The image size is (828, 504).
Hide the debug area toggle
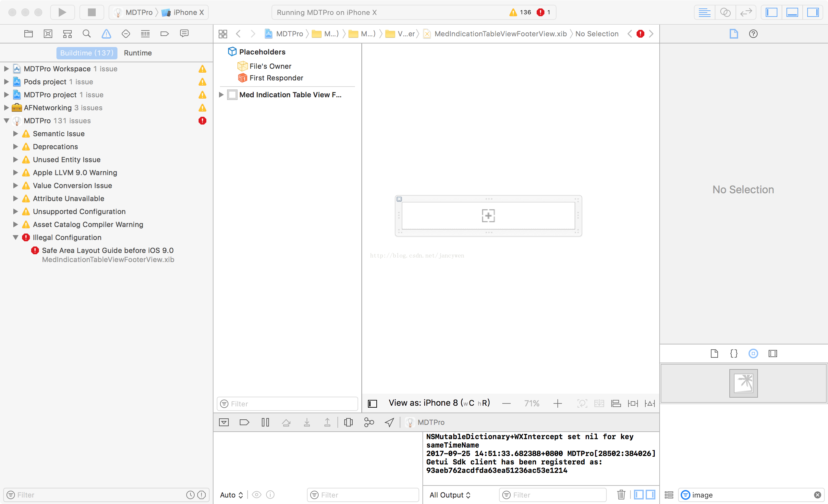224,422
